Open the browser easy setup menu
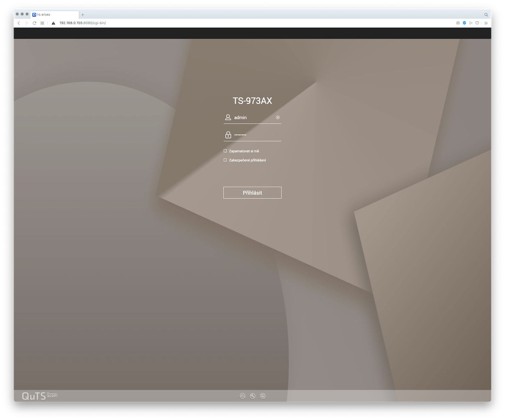 (486, 23)
